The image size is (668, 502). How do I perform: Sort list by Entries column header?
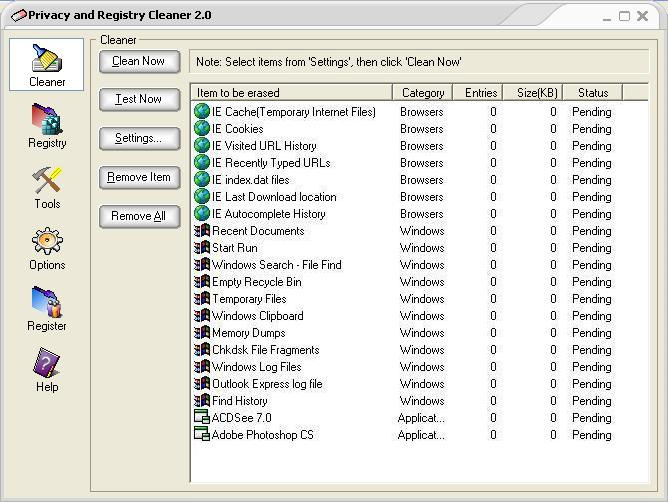coord(478,92)
